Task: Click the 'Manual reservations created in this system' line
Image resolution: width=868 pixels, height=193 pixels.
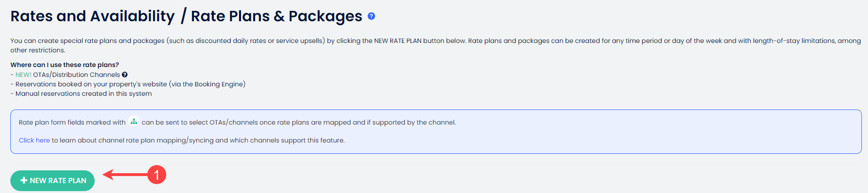Action: (83, 93)
